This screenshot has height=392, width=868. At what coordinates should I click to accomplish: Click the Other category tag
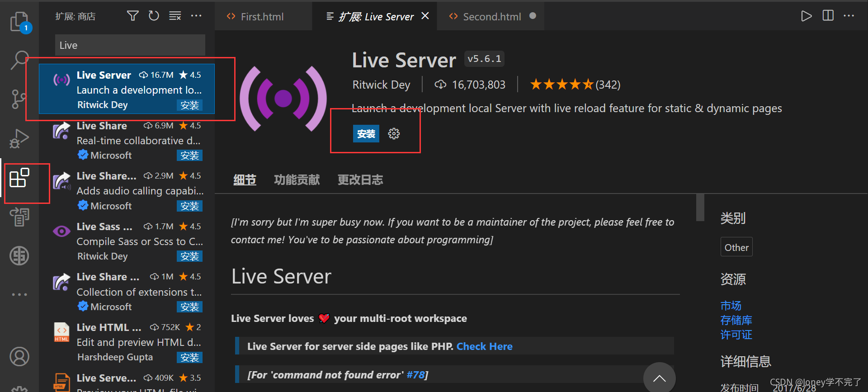point(736,247)
